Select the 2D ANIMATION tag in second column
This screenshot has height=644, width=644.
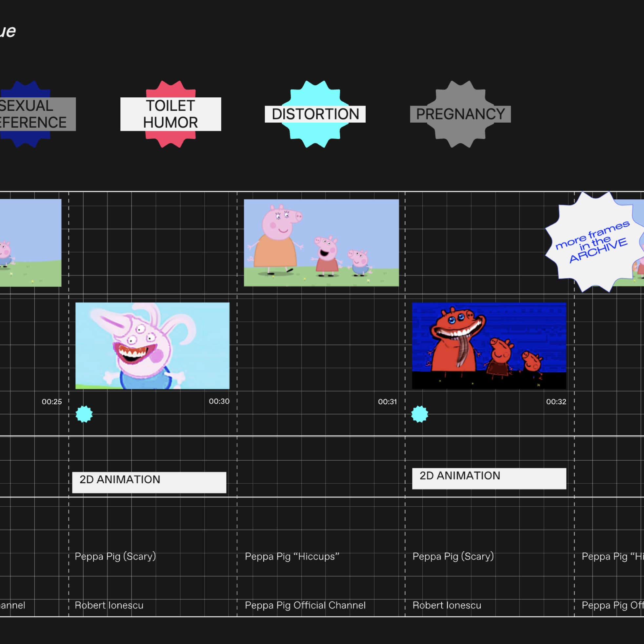tap(149, 482)
